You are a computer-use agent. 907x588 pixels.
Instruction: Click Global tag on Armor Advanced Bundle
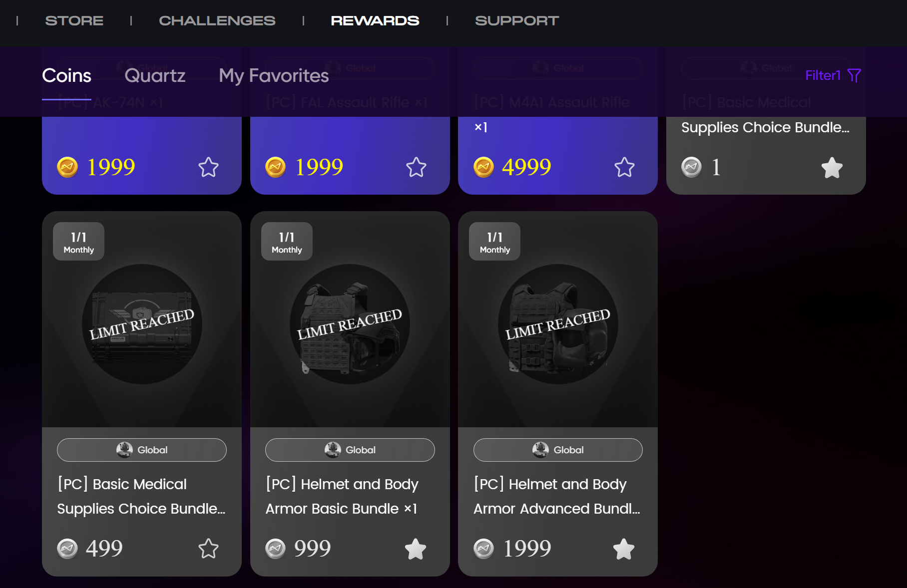(558, 450)
